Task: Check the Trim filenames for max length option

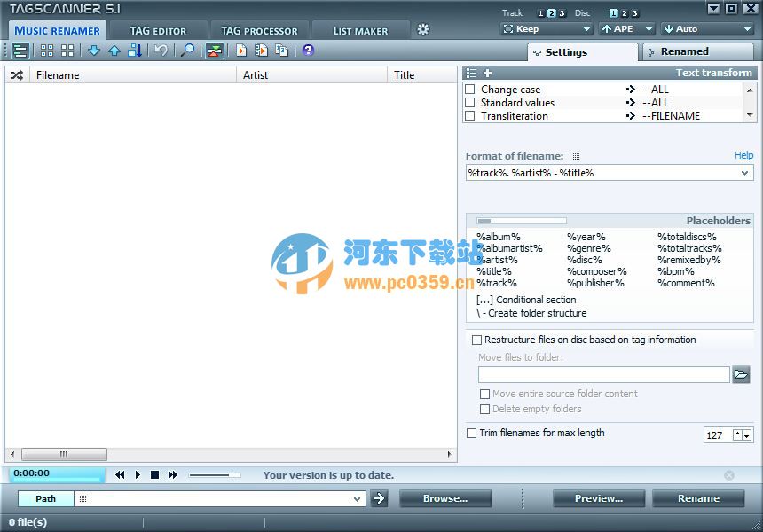Action: (471, 433)
